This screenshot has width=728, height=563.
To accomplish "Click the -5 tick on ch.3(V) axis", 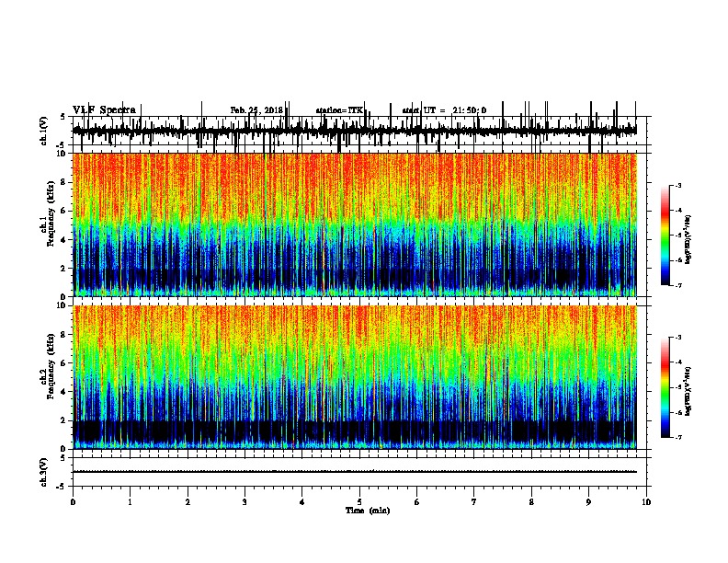I will pyautogui.click(x=63, y=487).
